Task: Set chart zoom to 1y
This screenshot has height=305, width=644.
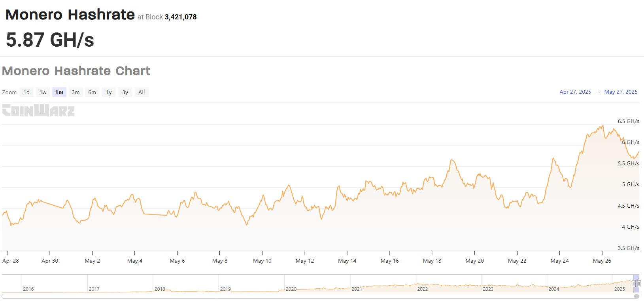Action: pyautogui.click(x=109, y=92)
